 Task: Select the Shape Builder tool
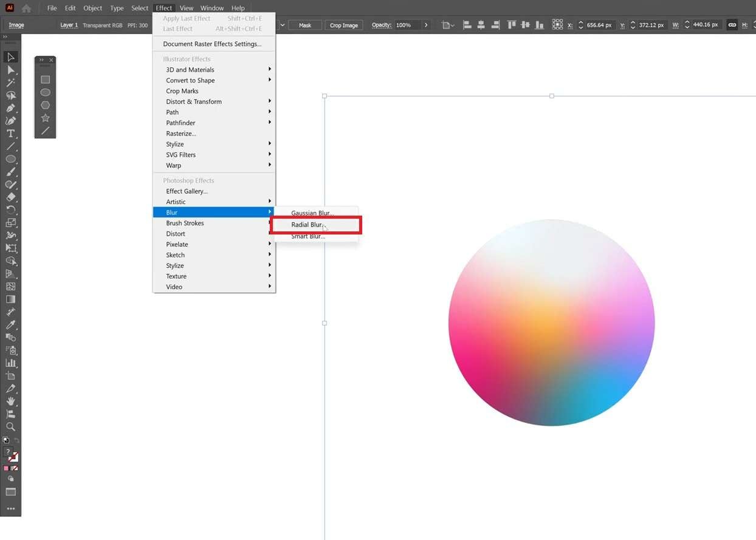point(10,261)
